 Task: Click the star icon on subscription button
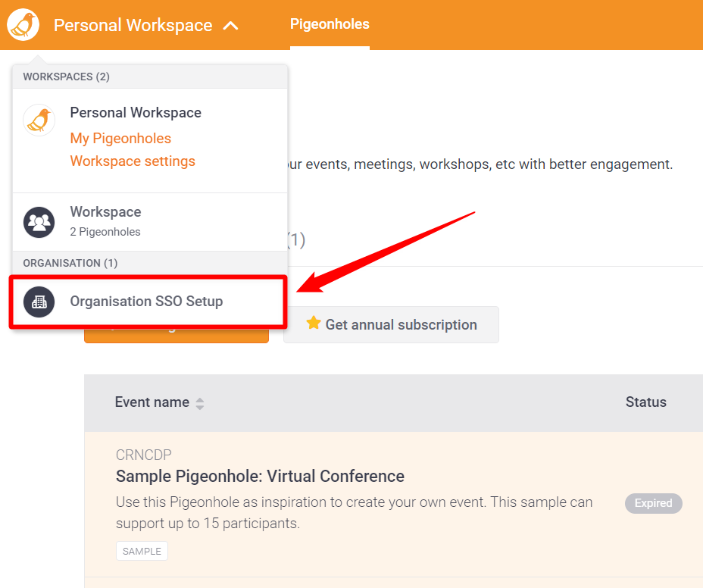[314, 323]
